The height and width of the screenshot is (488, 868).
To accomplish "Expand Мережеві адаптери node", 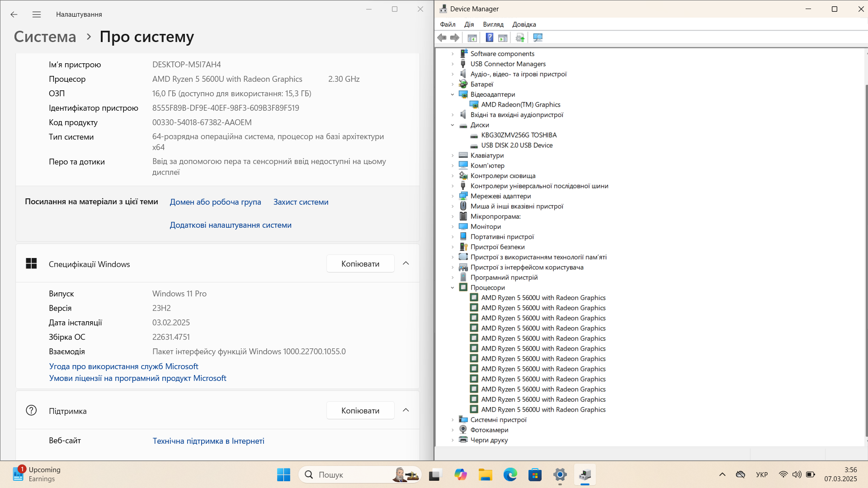I will click(x=453, y=196).
